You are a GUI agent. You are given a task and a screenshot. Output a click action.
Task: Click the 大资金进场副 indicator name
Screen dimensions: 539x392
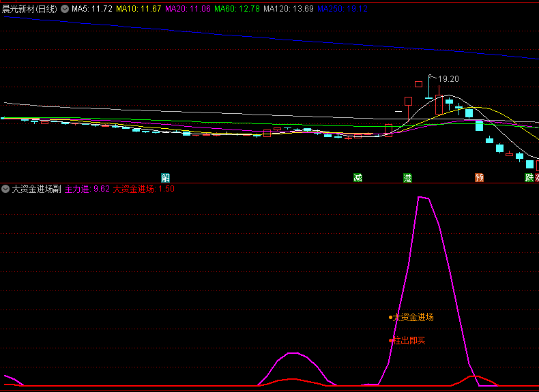pyautogui.click(x=36, y=189)
